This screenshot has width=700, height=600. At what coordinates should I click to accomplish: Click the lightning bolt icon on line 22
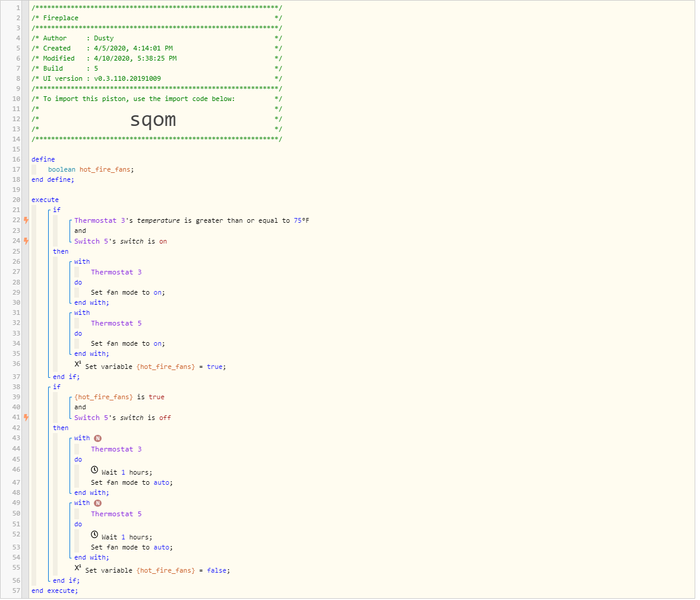pos(26,220)
